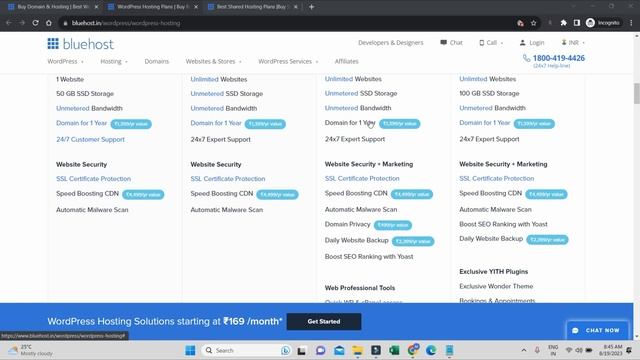
Task: Open the browser extensions puzzle menu
Action: [x=563, y=23]
